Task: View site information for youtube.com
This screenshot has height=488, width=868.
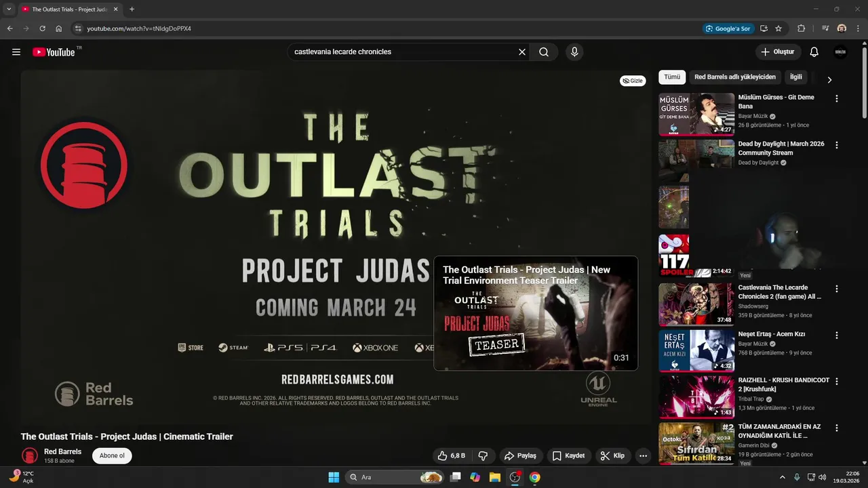Action: click(x=78, y=28)
